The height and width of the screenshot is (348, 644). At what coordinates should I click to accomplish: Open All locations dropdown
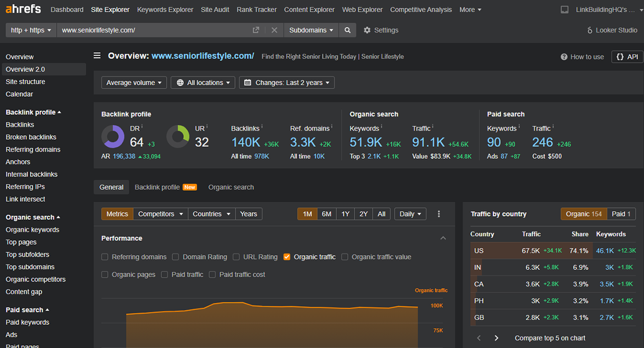[203, 82]
